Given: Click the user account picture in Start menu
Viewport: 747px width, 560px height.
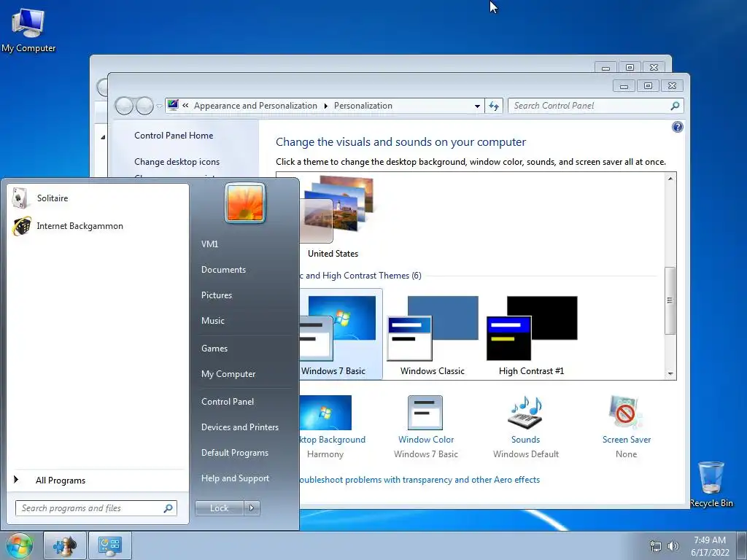Looking at the screenshot, I should 245,203.
